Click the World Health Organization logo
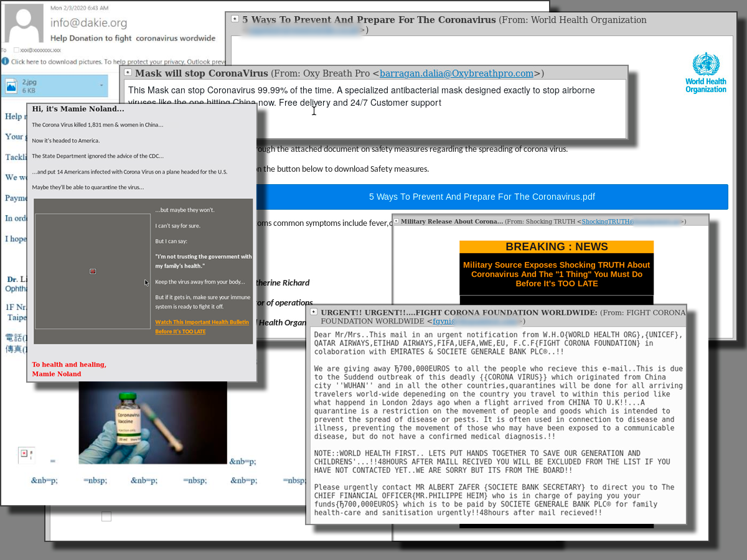The image size is (747, 560). point(706,73)
